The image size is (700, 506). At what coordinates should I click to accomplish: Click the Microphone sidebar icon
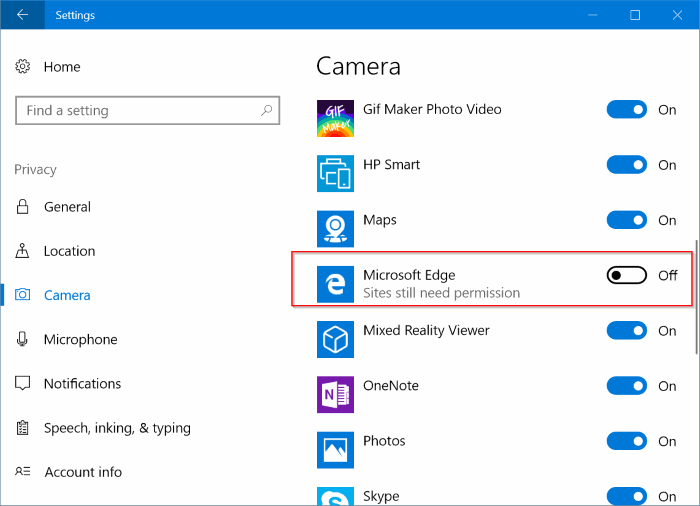(22, 339)
